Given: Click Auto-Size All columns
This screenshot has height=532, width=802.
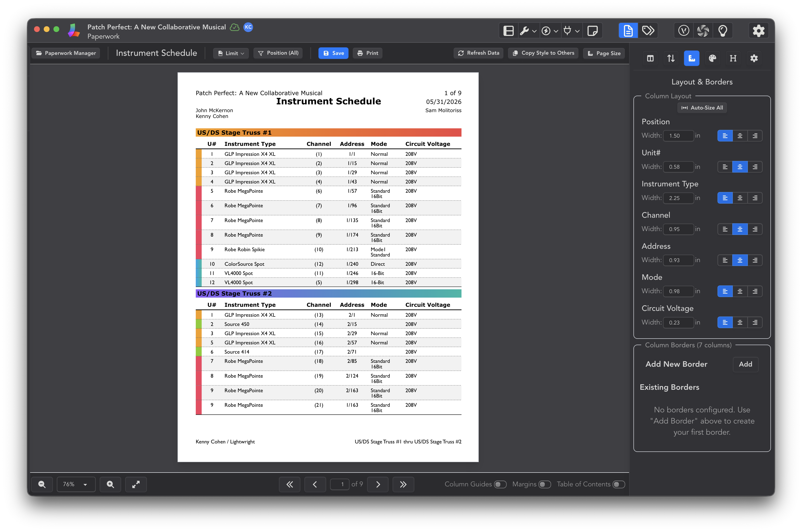Looking at the screenshot, I should (702, 108).
